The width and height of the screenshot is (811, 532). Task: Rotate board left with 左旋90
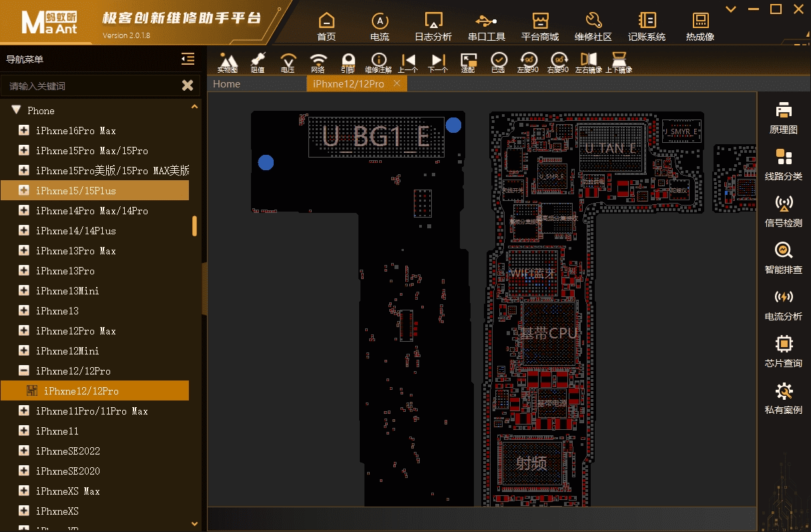click(528, 63)
